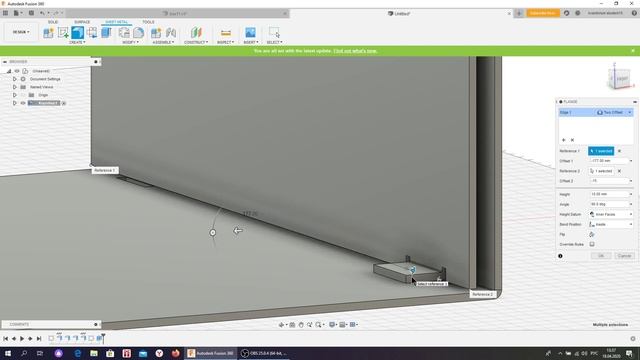Viewport: 640px width, 360px height.
Task: Switch to the Tools tab
Action: click(x=148, y=22)
